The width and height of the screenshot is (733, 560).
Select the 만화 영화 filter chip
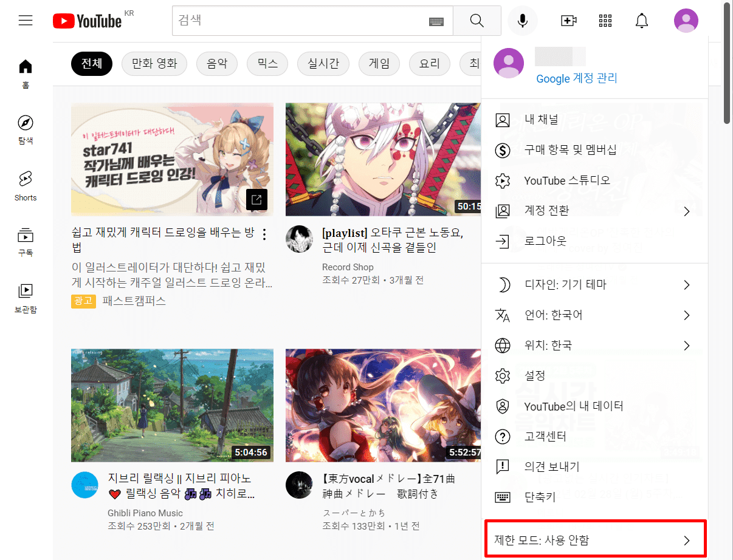click(154, 63)
